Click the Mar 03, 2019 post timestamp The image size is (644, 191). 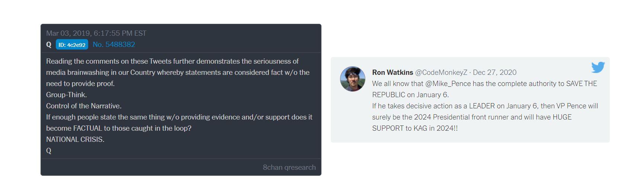point(96,33)
